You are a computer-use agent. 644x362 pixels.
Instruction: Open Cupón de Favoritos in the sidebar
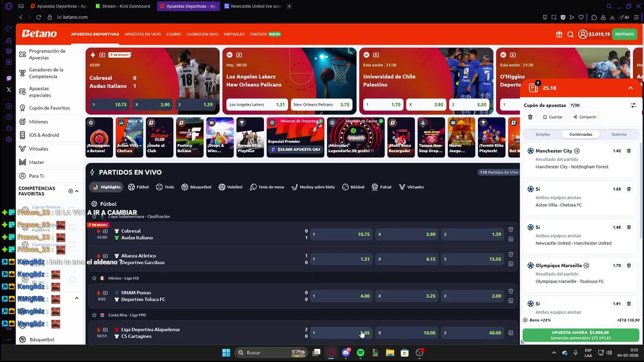tap(49, 108)
